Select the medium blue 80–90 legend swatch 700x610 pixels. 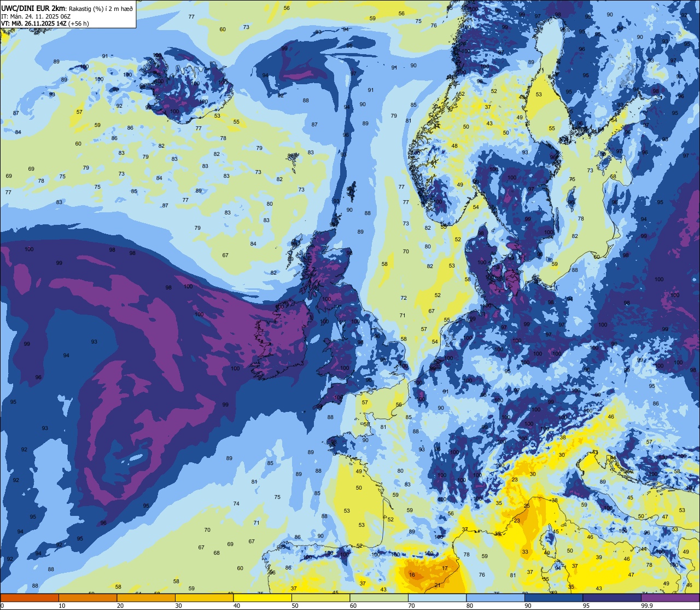[x=495, y=597]
